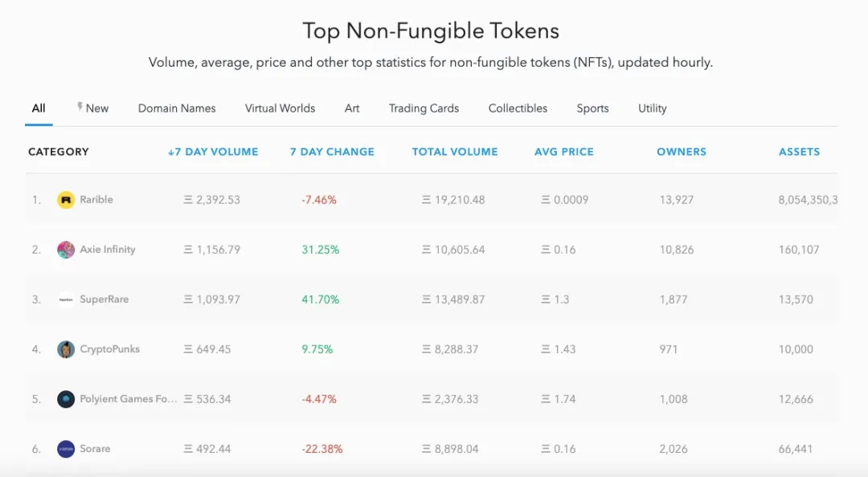Sort the table by Avg Price
Image resolution: width=868 pixels, height=477 pixels.
(564, 152)
